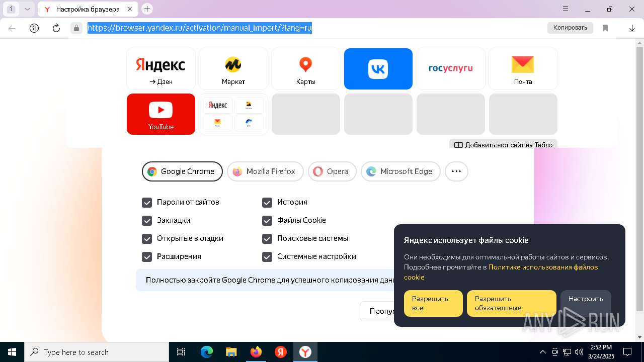Open the folder tile with four sites
The image size is (644, 362).
[233, 114]
